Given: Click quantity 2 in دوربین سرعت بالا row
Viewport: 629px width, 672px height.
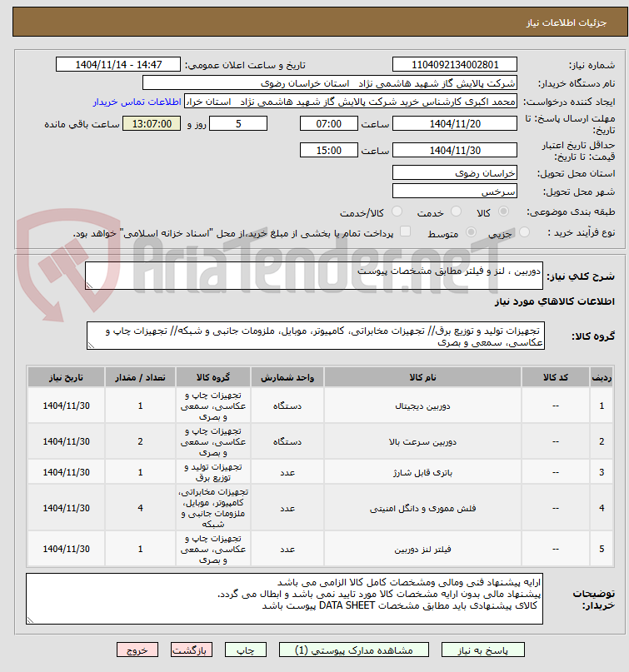Looking at the screenshot, I should click(140, 441).
